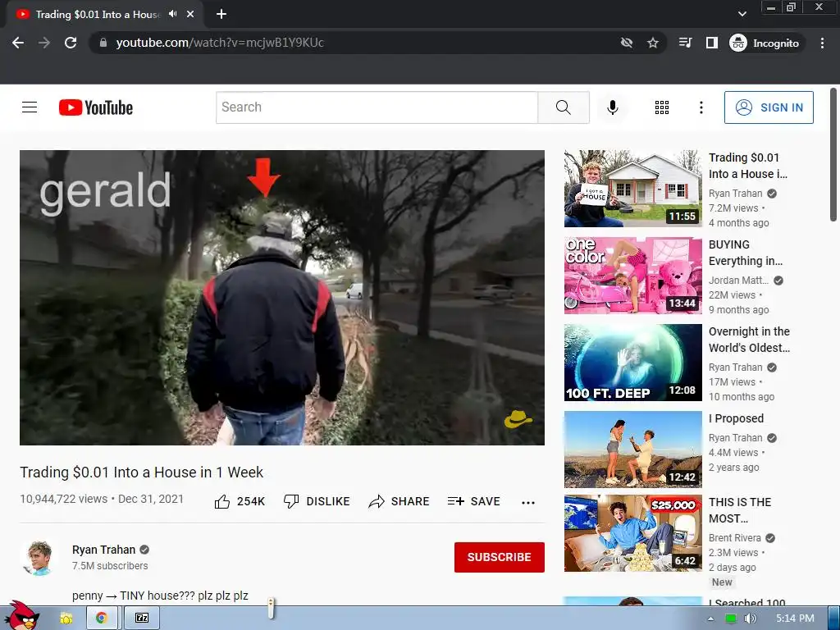Open Chrome three-dot menu
840x630 pixels.
[x=822, y=43]
